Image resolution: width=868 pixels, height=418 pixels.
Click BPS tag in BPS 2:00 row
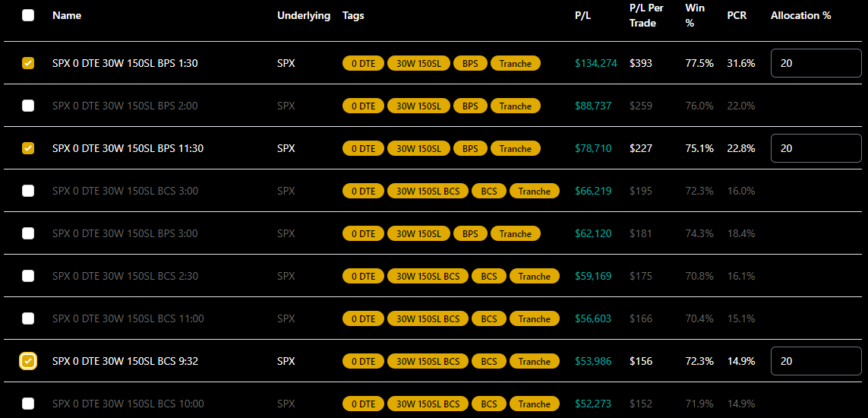click(x=470, y=106)
